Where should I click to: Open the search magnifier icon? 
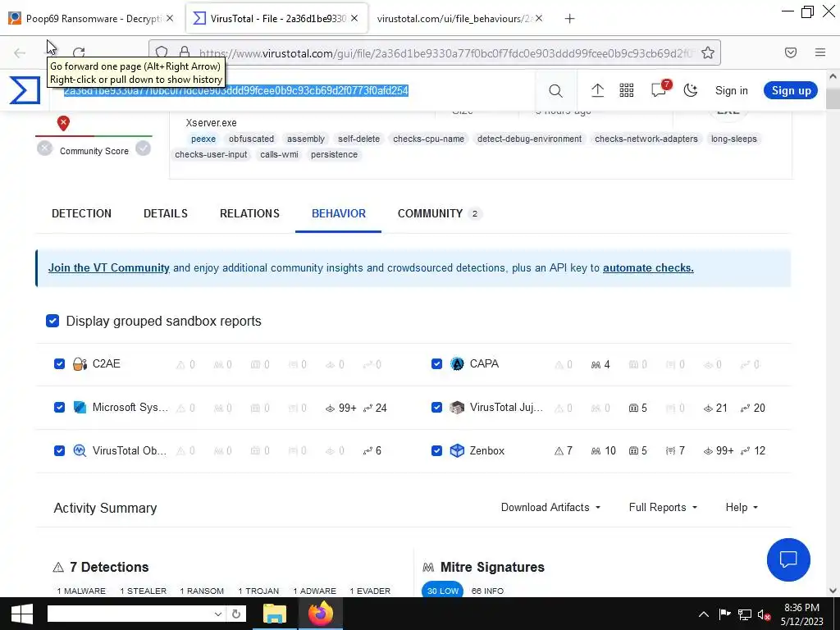coord(555,90)
